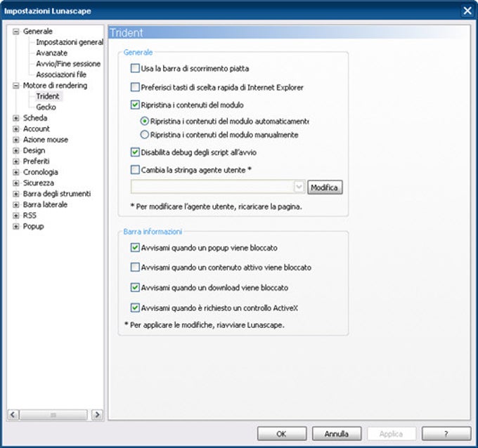This screenshot has width=478, height=448.
Task: Uncheck Ripristina i contenuti del modulo checkbox
Action: 135,105
